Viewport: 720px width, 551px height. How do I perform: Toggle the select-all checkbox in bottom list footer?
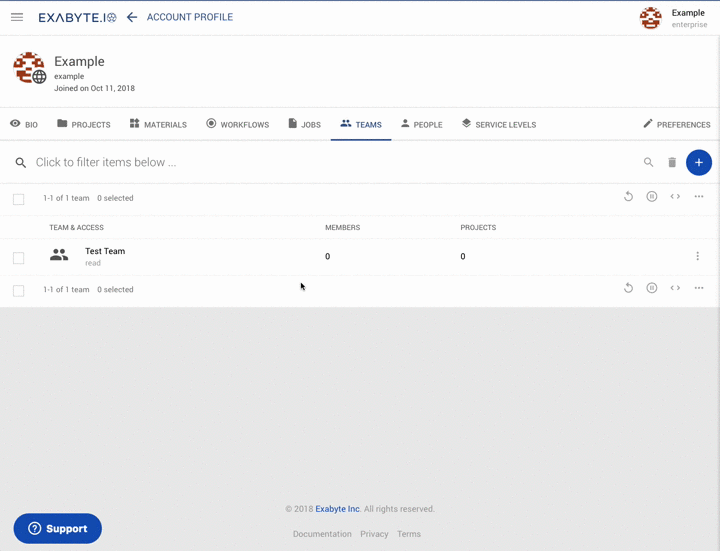point(18,291)
